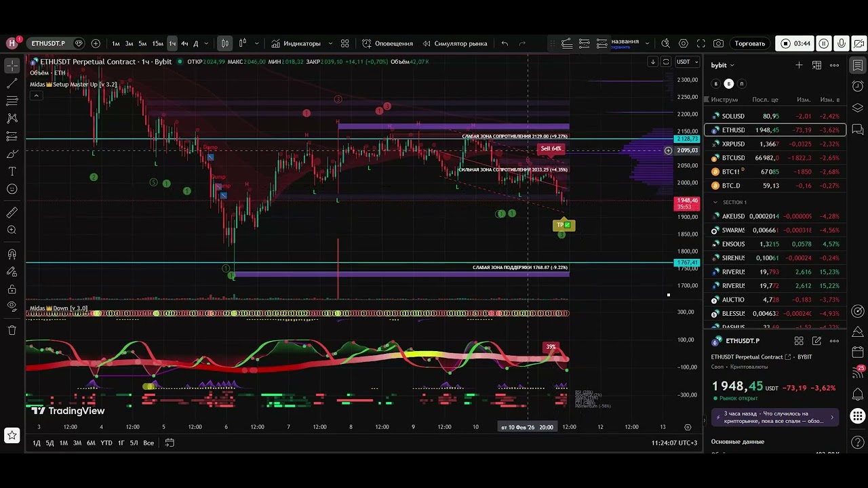Open the emoji icons tool

[x=12, y=189]
